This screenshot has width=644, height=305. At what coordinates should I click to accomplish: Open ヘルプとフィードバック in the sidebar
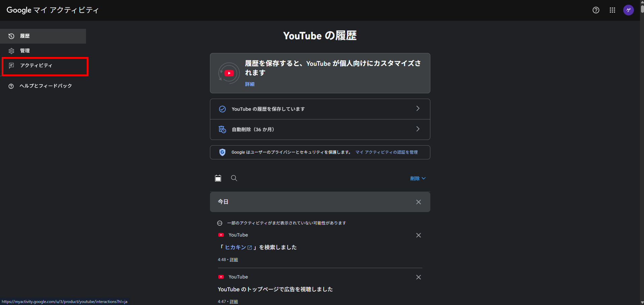43,86
